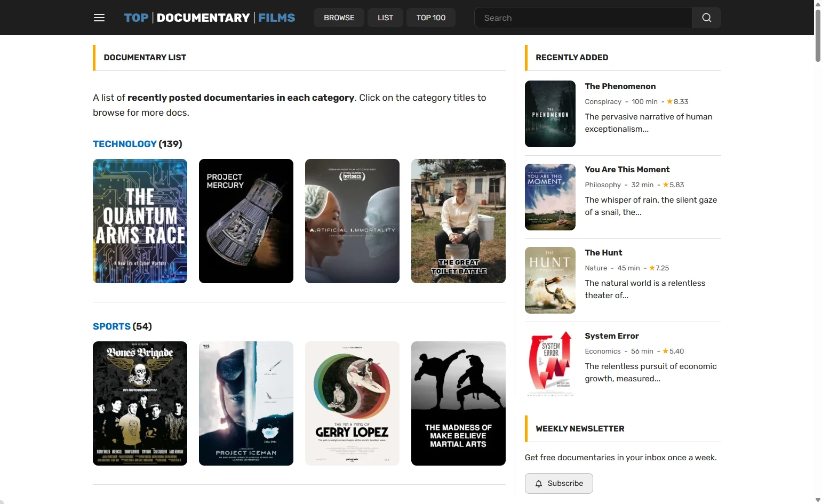Open the hamburger menu icon
The width and height of the screenshot is (822, 504).
coord(99,18)
